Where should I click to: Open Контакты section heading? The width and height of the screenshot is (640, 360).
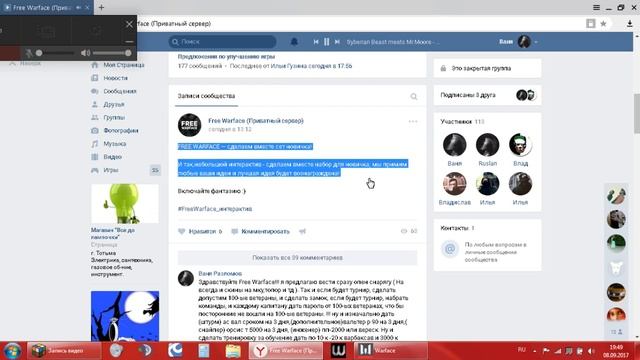[454, 228]
